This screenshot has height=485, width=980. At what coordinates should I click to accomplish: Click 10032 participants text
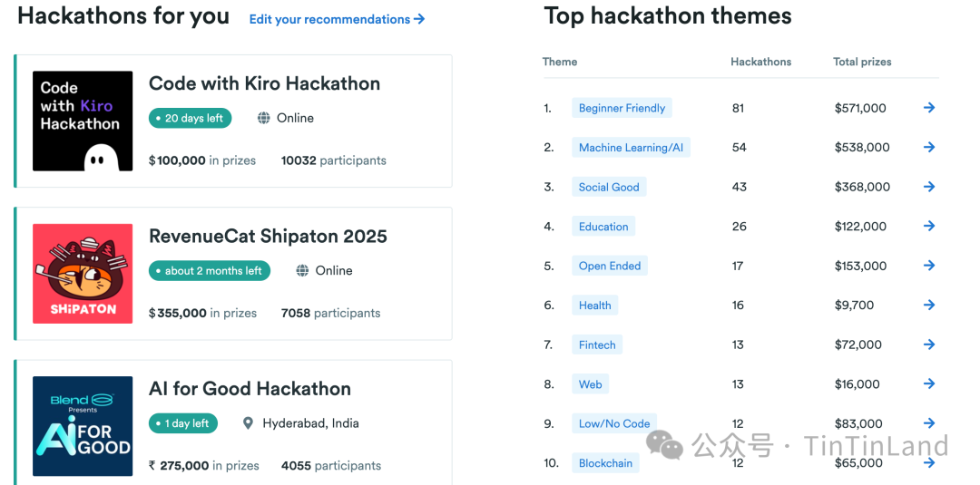click(x=334, y=160)
